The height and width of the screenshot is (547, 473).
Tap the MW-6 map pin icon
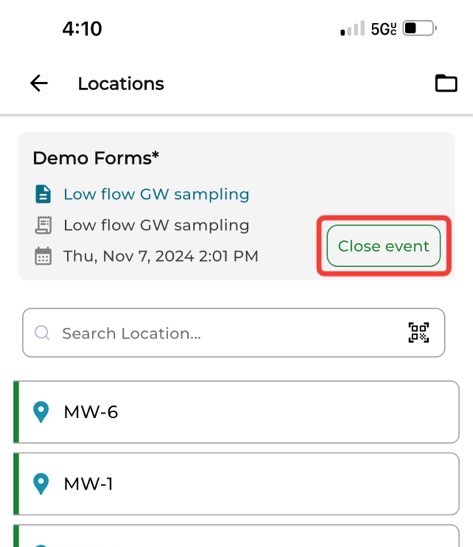pyautogui.click(x=41, y=412)
